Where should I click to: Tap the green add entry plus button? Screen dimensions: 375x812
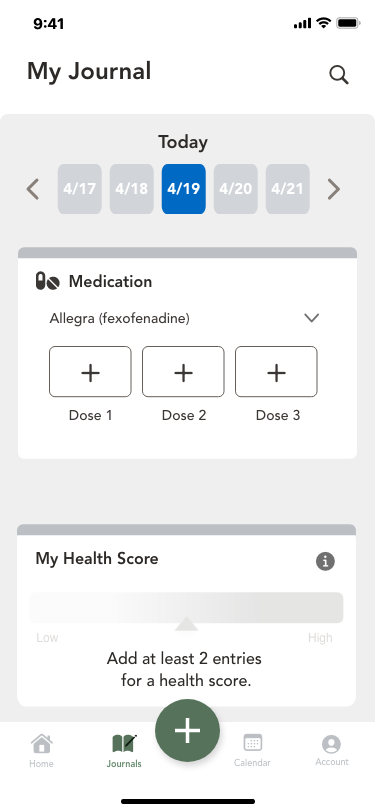[188, 730]
